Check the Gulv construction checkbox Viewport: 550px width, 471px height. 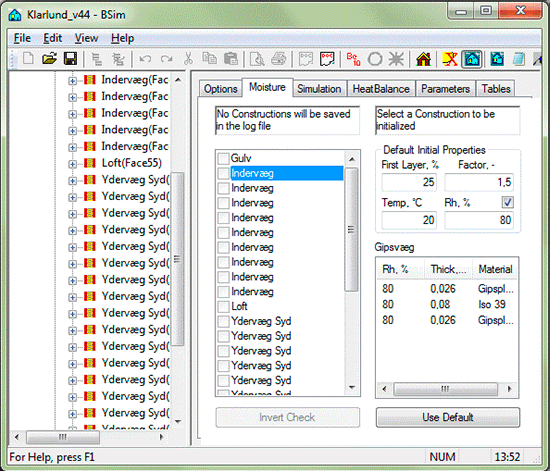223,158
